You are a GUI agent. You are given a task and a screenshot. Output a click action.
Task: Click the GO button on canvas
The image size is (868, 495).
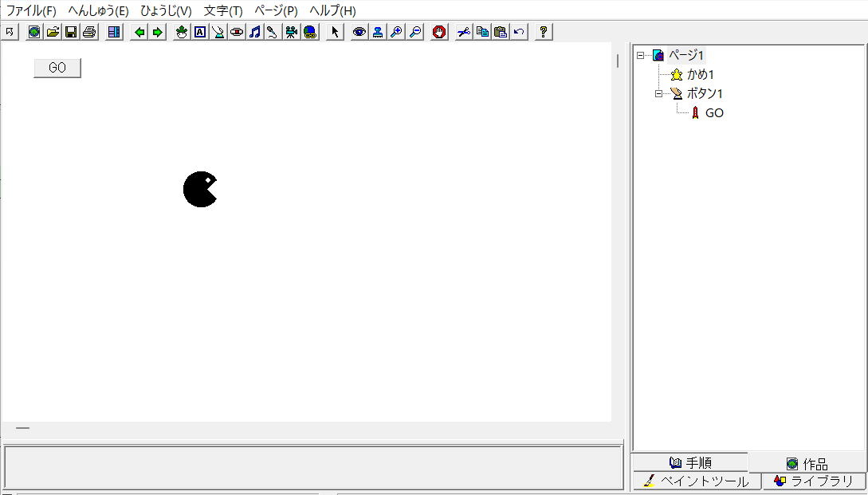57,68
